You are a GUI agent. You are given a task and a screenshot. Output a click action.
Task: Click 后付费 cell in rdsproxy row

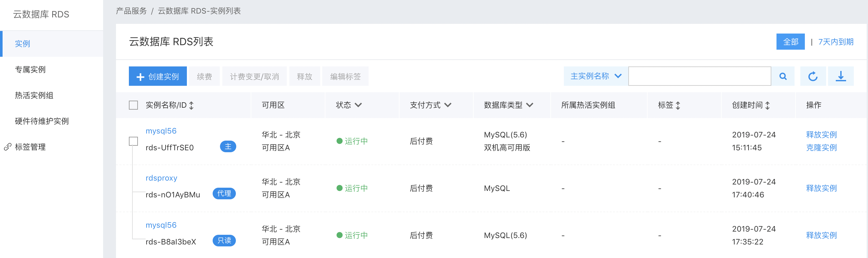(421, 188)
